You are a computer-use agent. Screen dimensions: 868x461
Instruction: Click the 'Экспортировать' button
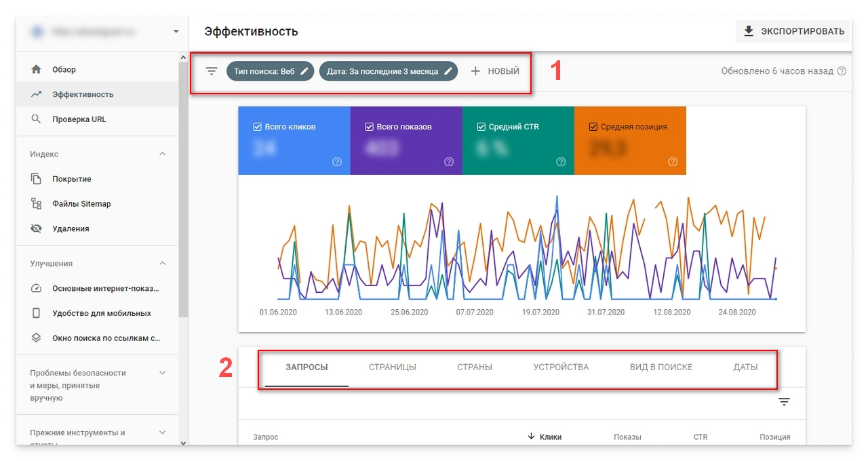[793, 31]
